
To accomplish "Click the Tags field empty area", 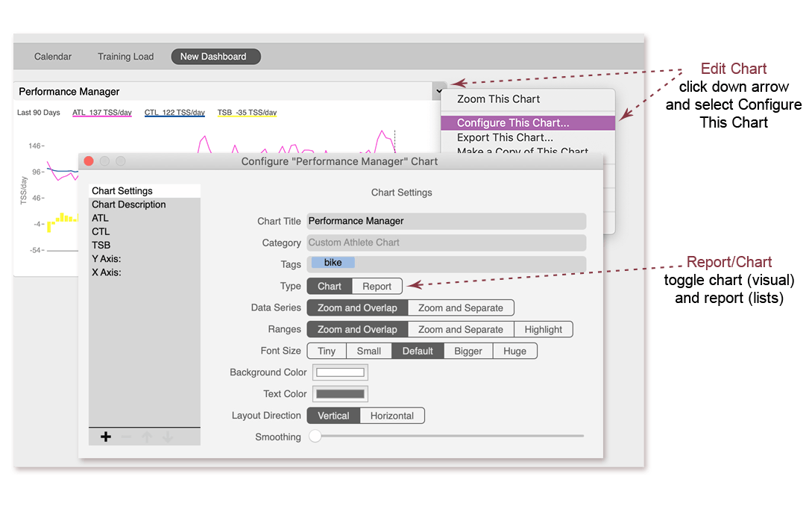I will (470, 263).
